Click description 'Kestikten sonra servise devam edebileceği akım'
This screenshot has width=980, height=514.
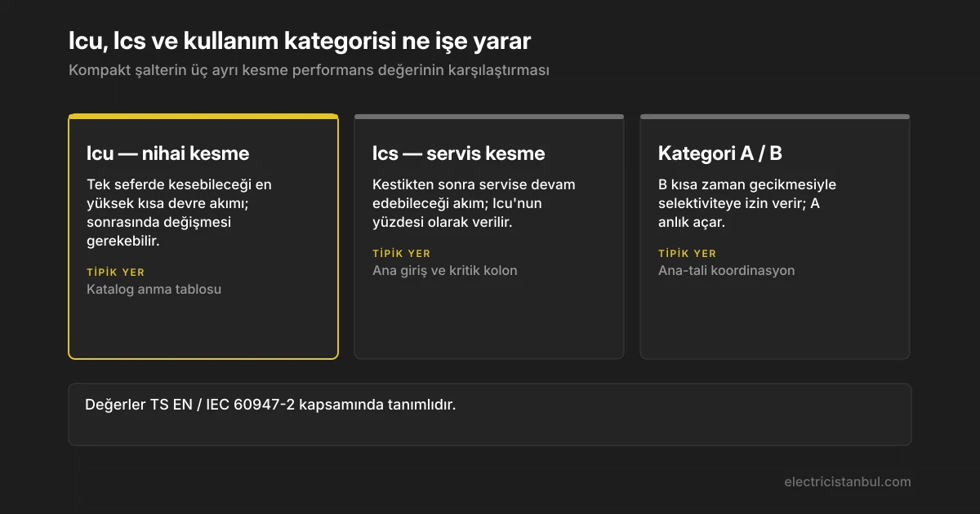tap(474, 203)
